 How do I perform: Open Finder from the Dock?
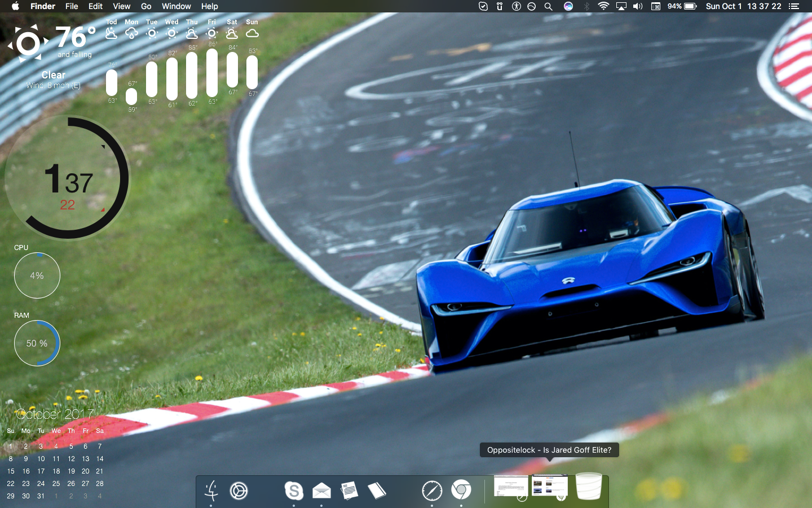click(211, 491)
